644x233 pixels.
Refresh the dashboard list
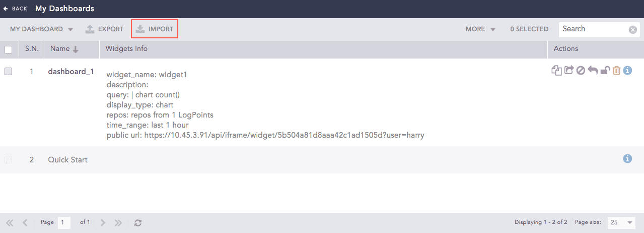pos(138,222)
